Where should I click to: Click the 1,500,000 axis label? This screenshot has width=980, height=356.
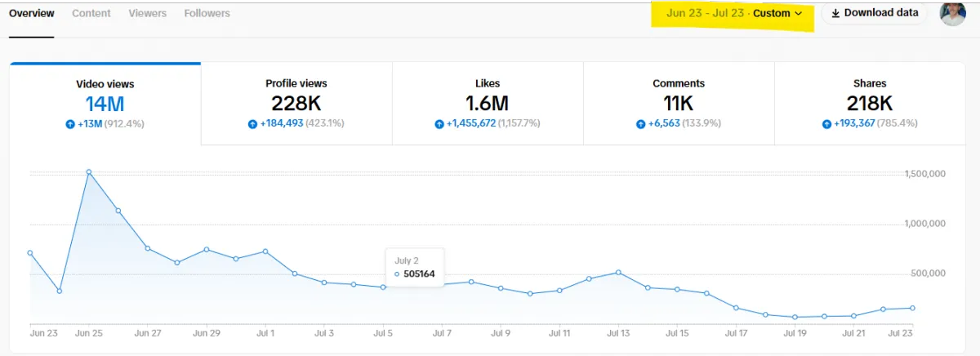pyautogui.click(x=926, y=174)
